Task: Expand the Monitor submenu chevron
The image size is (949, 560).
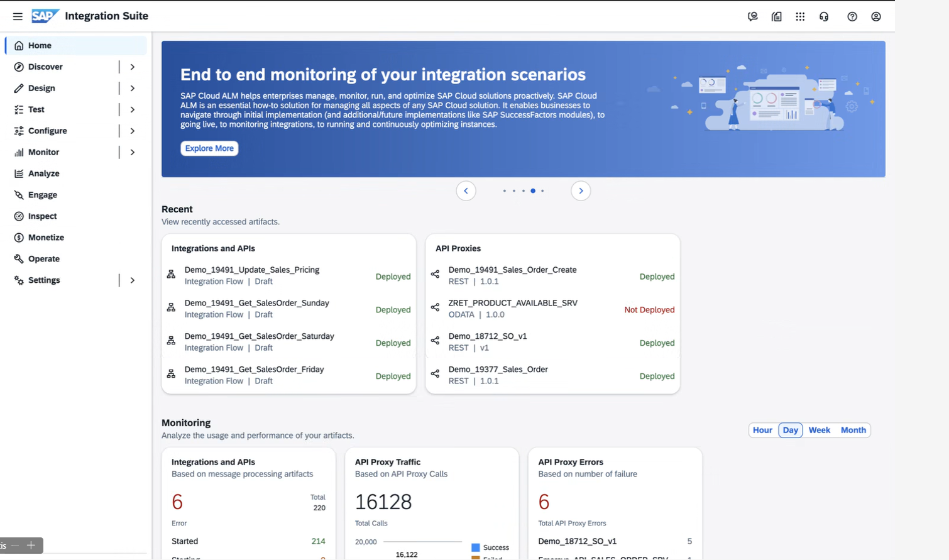Action: point(133,152)
